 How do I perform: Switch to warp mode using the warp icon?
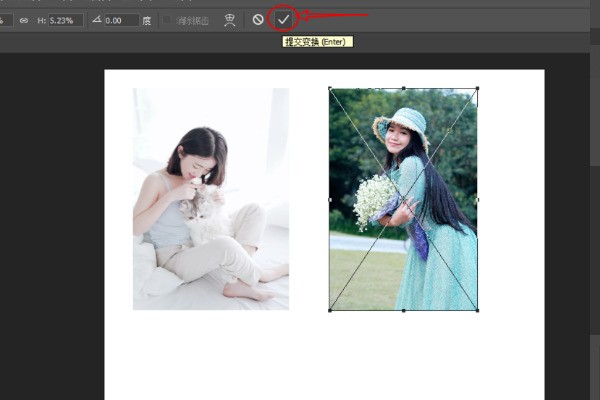(230, 19)
